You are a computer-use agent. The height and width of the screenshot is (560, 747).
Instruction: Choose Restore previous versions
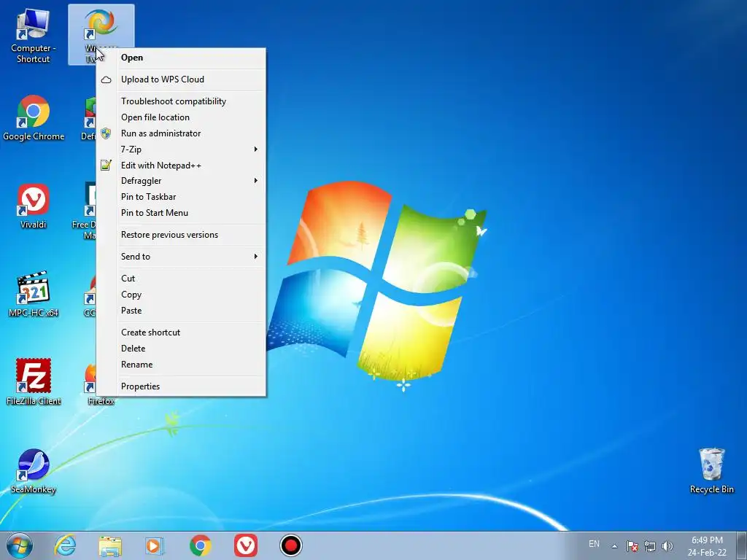point(181,235)
